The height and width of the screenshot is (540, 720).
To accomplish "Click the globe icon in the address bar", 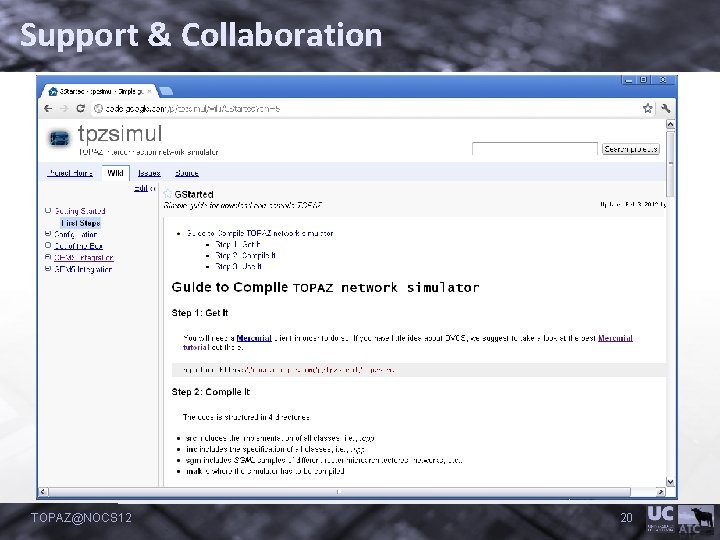I will click(98, 108).
